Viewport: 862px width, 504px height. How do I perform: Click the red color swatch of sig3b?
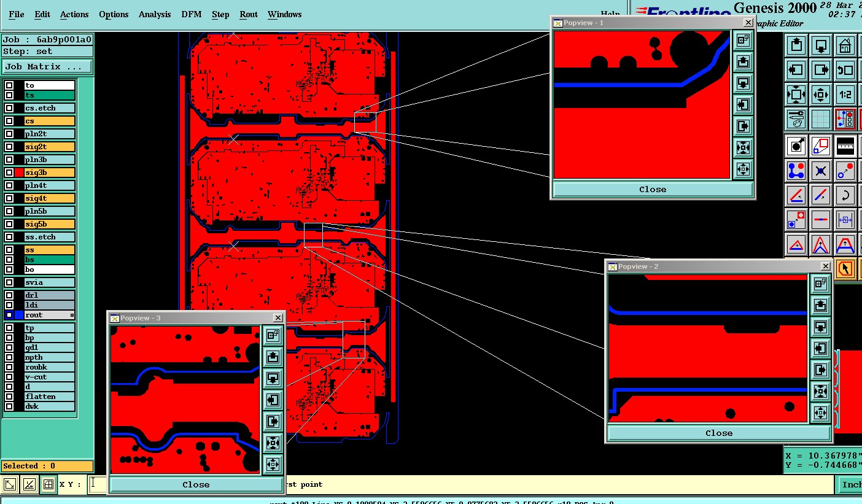(19, 173)
